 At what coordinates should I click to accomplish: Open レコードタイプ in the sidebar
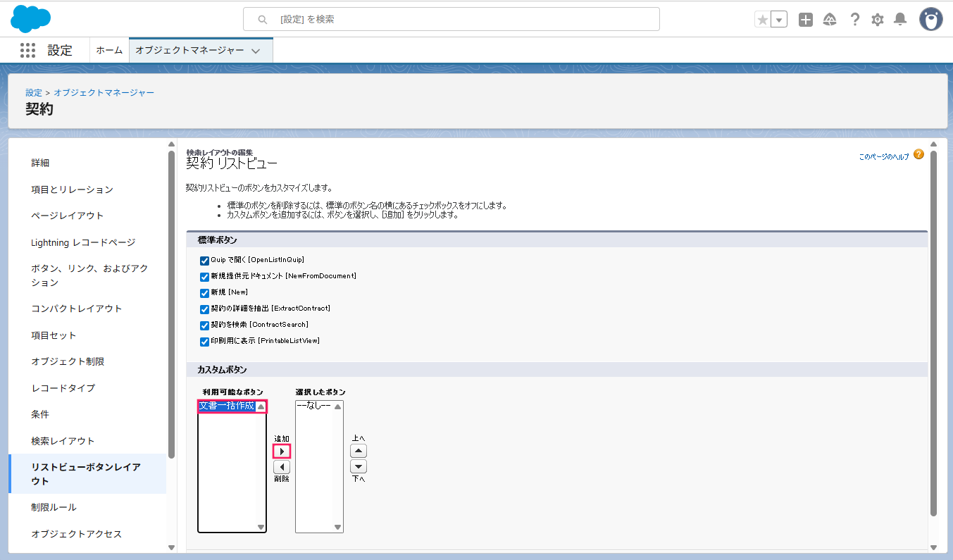[63, 388]
